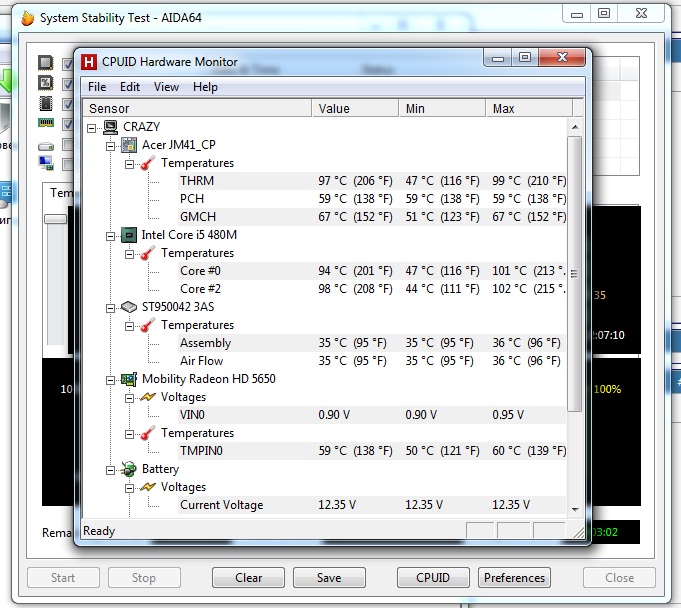Viewport: 681px width, 608px height.
Task: Click thermometer icon under ST950042 3AS
Action: (x=148, y=325)
